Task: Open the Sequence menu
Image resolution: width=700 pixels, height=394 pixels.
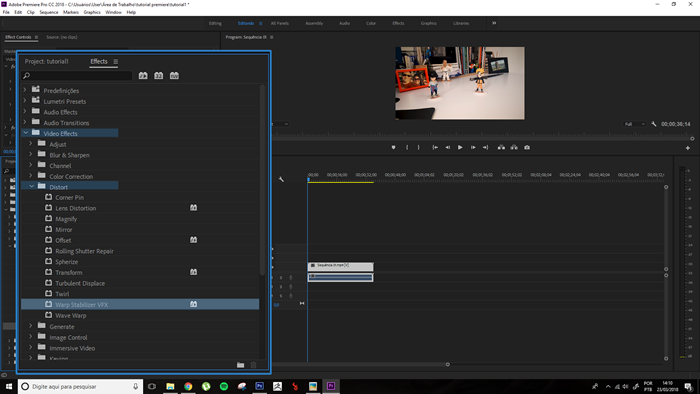Action: pos(49,12)
